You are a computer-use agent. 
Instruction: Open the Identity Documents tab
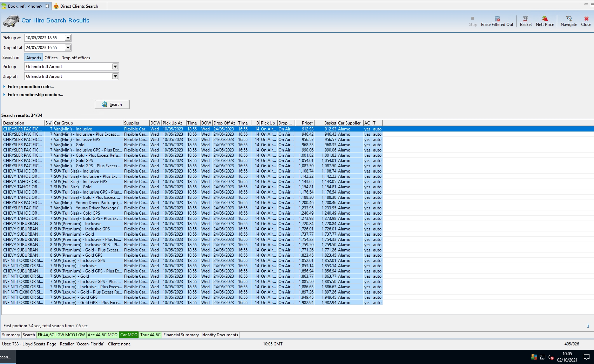pos(220,335)
